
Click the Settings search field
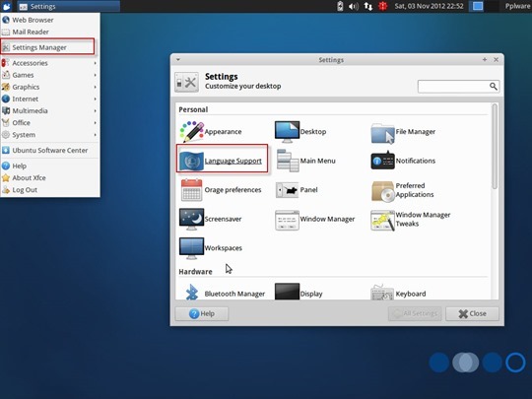click(x=458, y=86)
